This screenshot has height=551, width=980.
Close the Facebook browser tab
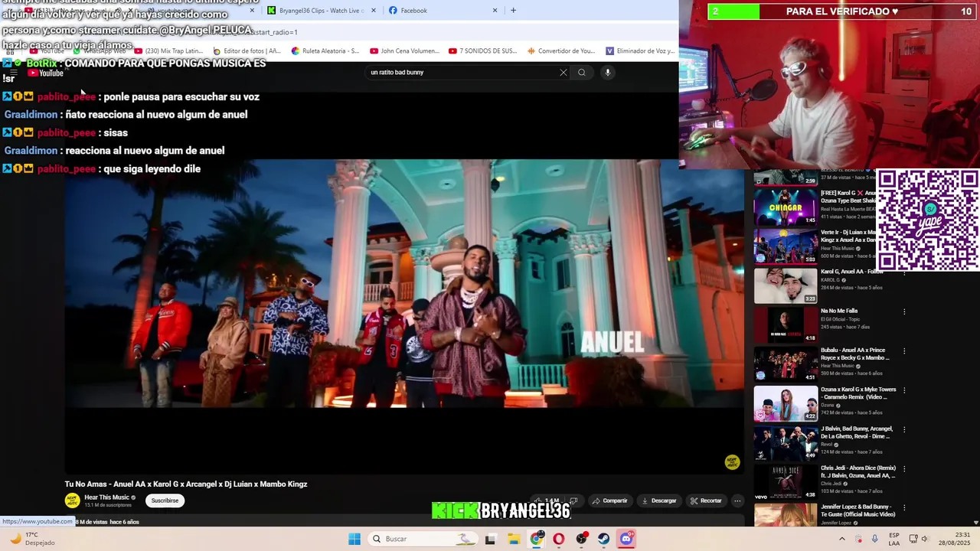click(x=495, y=11)
